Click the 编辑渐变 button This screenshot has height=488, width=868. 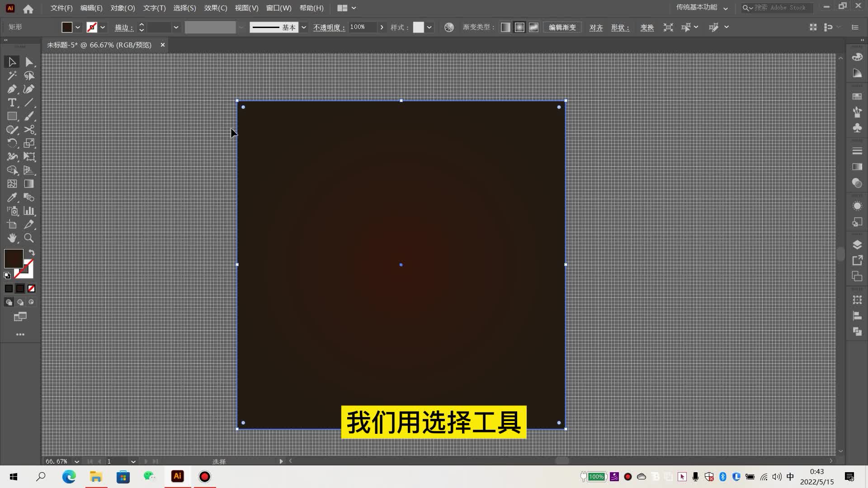562,28
